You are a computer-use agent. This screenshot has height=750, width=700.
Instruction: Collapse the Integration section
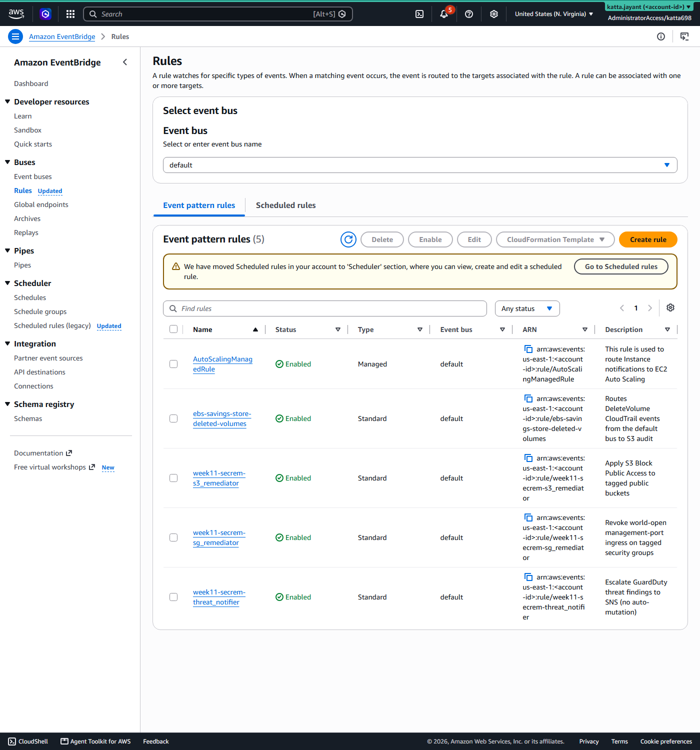tap(7, 343)
